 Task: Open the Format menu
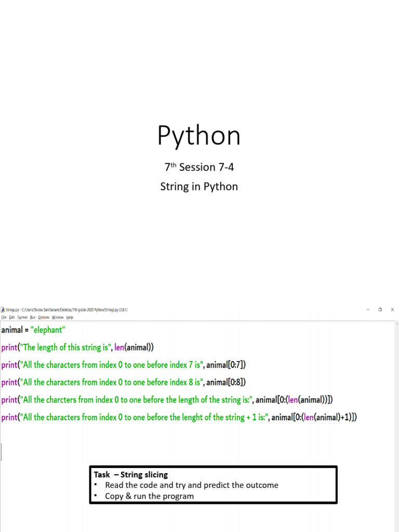pyautogui.click(x=22, y=317)
